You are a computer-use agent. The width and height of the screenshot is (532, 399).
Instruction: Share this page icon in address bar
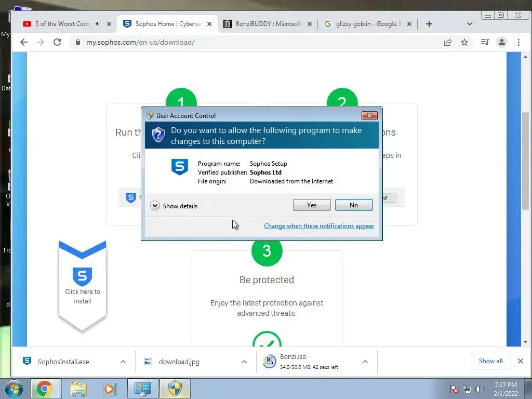pos(448,42)
